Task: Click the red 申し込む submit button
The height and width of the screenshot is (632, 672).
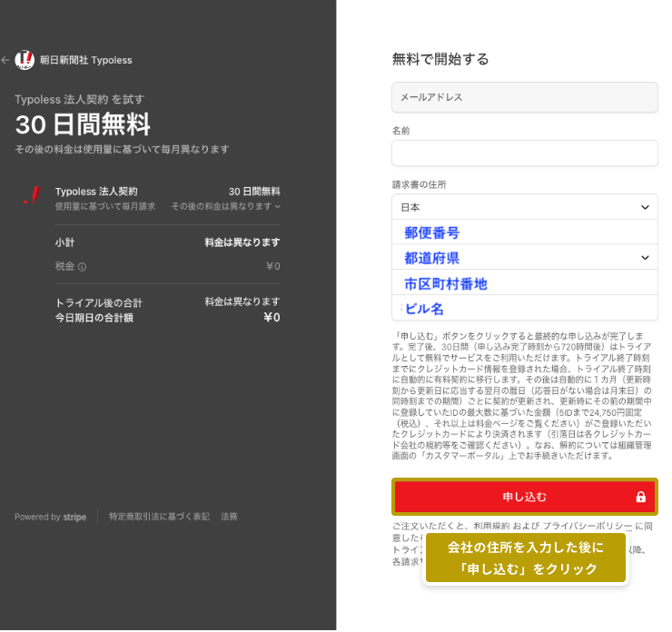Action: (x=525, y=497)
